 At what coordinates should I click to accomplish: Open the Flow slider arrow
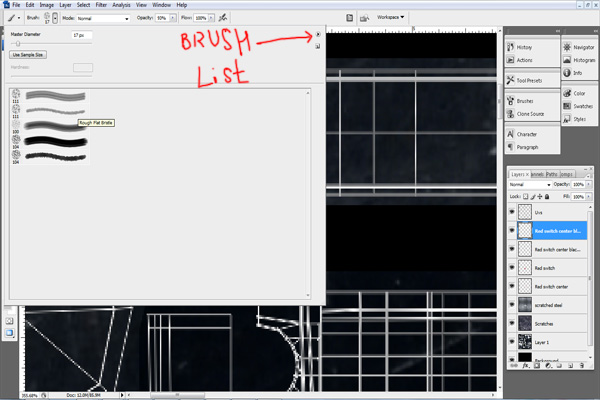211,18
